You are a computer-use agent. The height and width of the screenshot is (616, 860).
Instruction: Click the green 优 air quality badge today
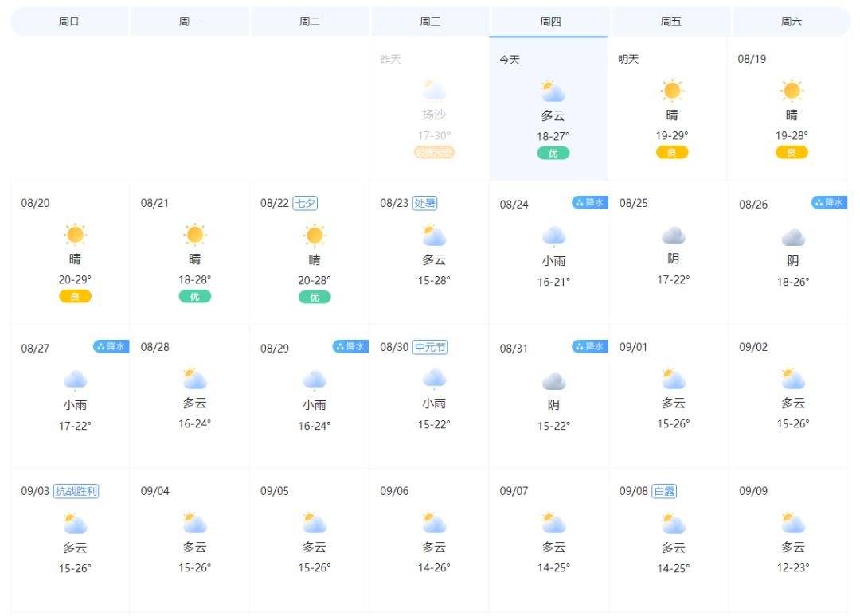553,153
